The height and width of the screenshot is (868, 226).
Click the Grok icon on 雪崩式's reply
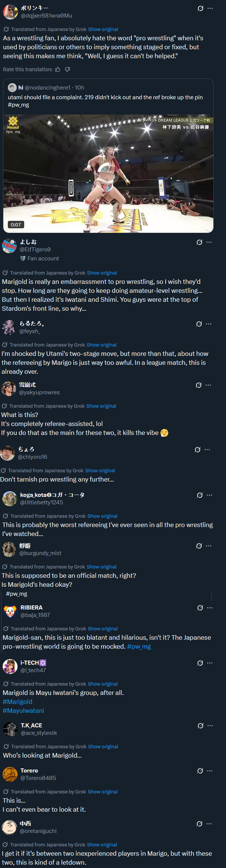tap(198, 385)
